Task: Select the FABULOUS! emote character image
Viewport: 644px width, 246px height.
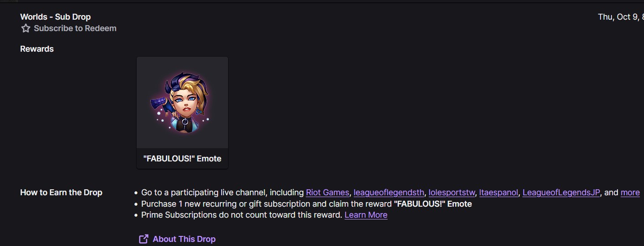Action: pyautogui.click(x=182, y=102)
